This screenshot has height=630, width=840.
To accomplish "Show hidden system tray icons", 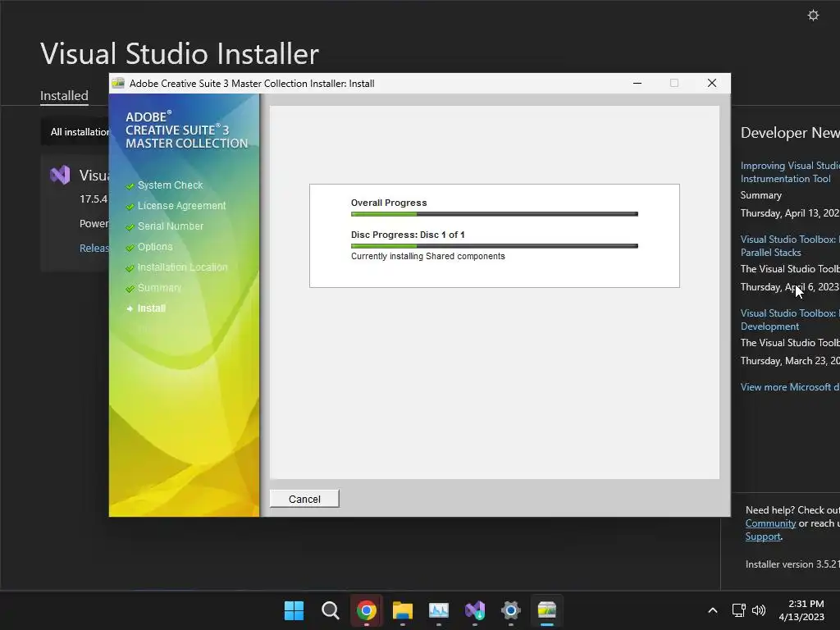I will pyautogui.click(x=713, y=610).
